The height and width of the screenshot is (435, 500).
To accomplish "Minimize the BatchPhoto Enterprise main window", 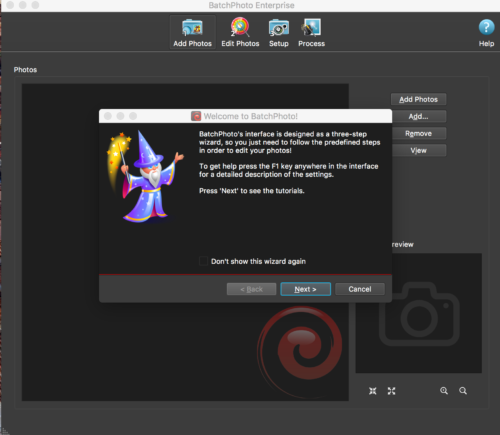I will tap(23, 5).
